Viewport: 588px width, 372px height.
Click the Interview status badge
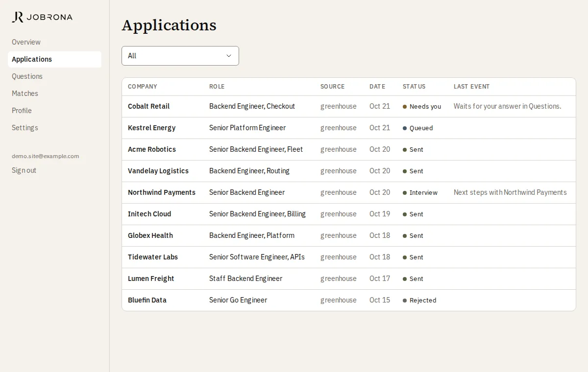420,193
